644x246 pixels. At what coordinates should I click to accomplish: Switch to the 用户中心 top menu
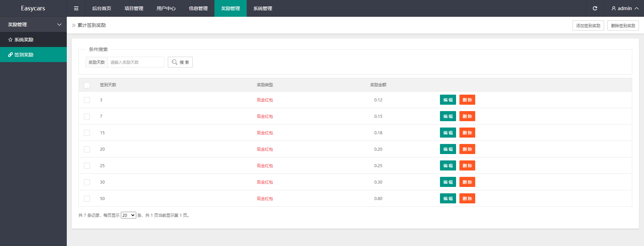tap(166, 8)
